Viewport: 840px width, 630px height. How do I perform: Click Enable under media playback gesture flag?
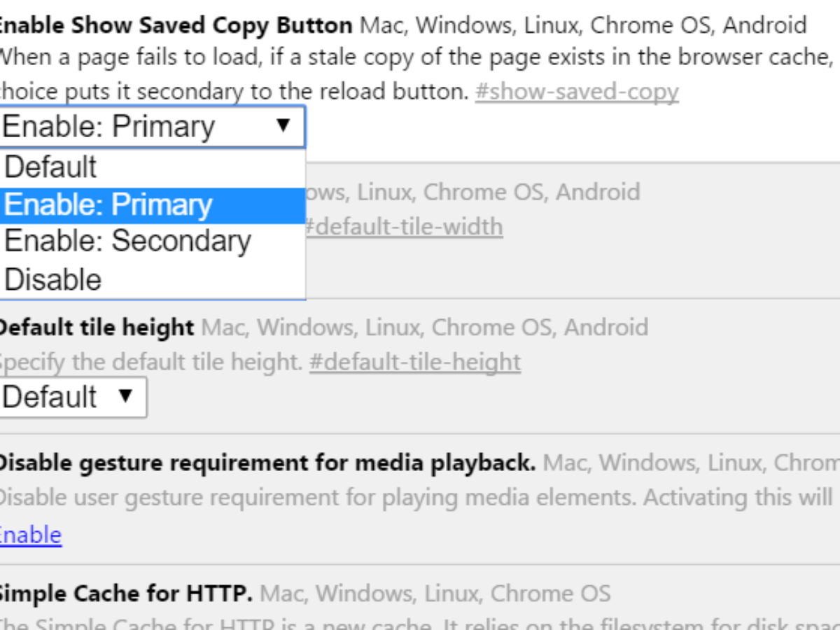pyautogui.click(x=30, y=535)
